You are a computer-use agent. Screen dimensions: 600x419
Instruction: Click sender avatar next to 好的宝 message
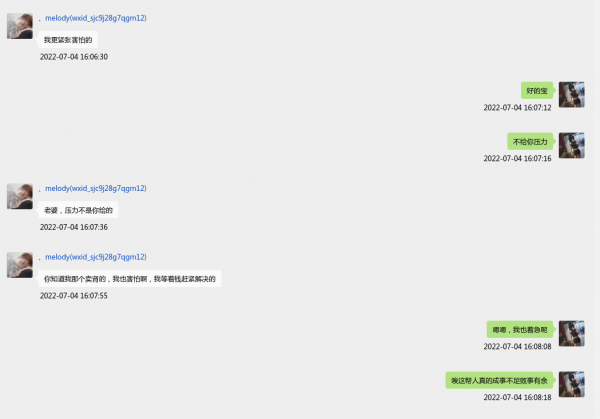pos(572,95)
